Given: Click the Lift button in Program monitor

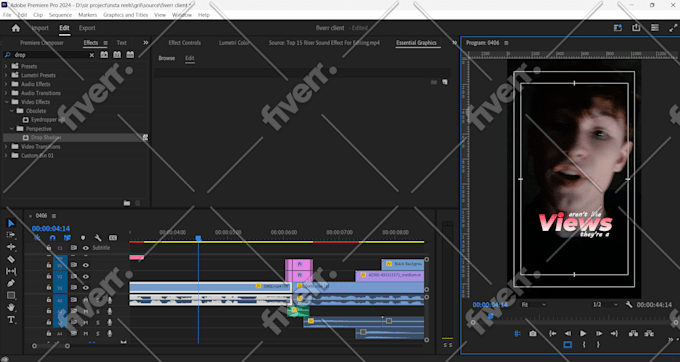Looking at the screenshot, I should [633, 333].
